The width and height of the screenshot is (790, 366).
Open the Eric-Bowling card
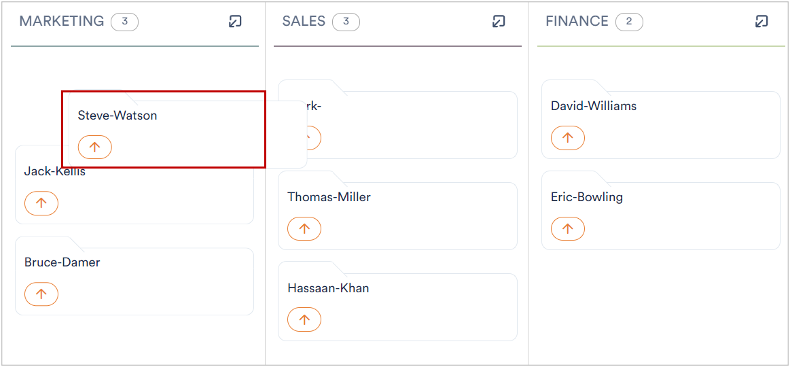click(x=661, y=210)
